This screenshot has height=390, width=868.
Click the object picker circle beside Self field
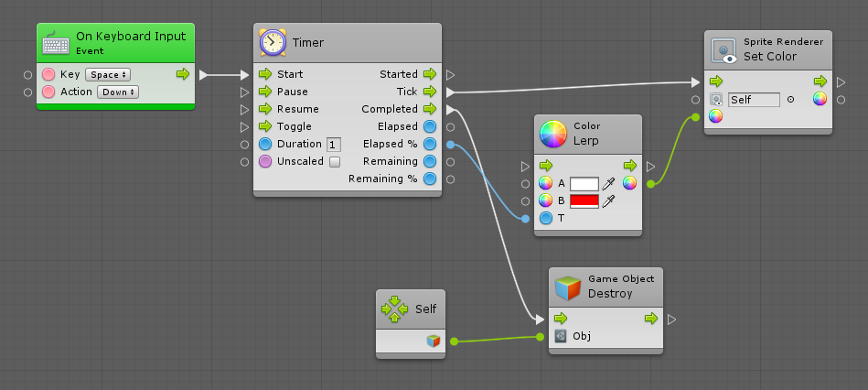tap(790, 99)
